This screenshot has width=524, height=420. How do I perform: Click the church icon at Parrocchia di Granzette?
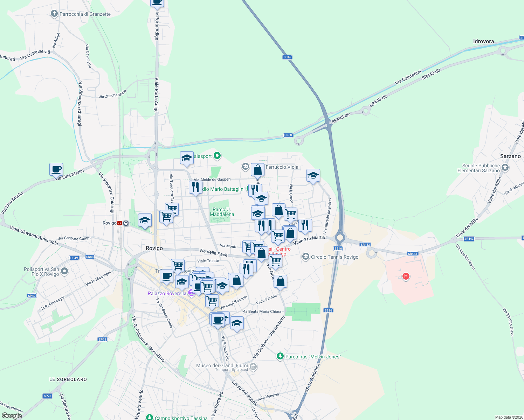[54, 14]
